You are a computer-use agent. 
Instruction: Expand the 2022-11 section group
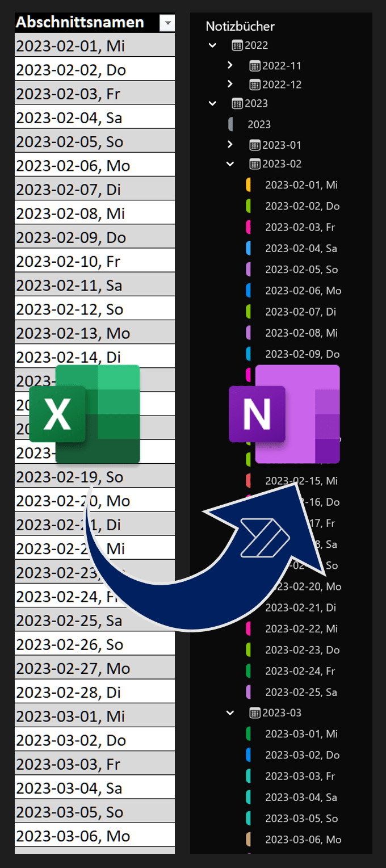230,65
